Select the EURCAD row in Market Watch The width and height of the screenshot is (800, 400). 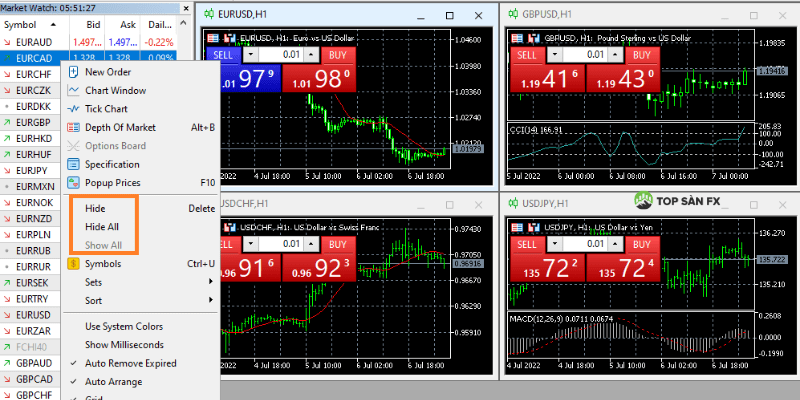tap(88, 58)
